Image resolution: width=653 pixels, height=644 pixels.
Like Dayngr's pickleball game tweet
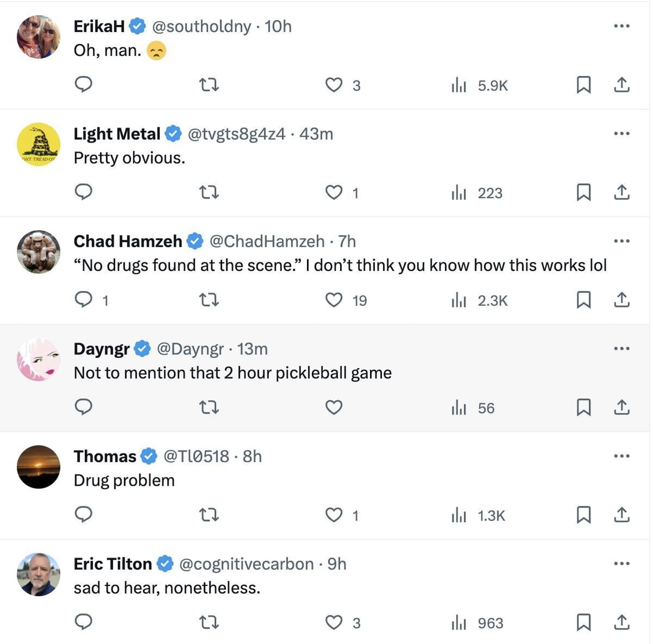coord(334,407)
